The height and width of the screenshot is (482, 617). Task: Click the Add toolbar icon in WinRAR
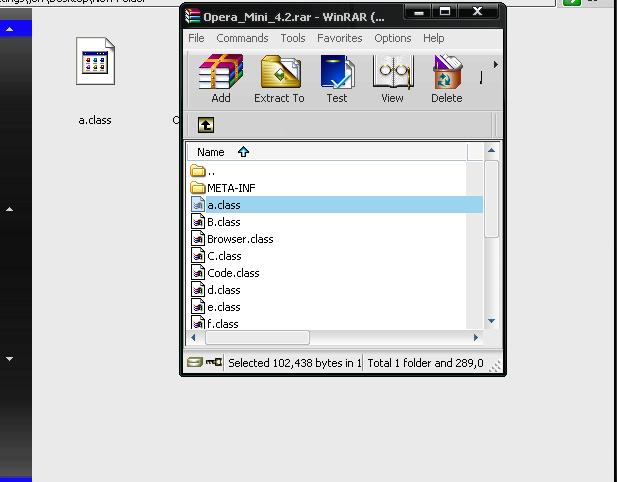[x=221, y=79]
